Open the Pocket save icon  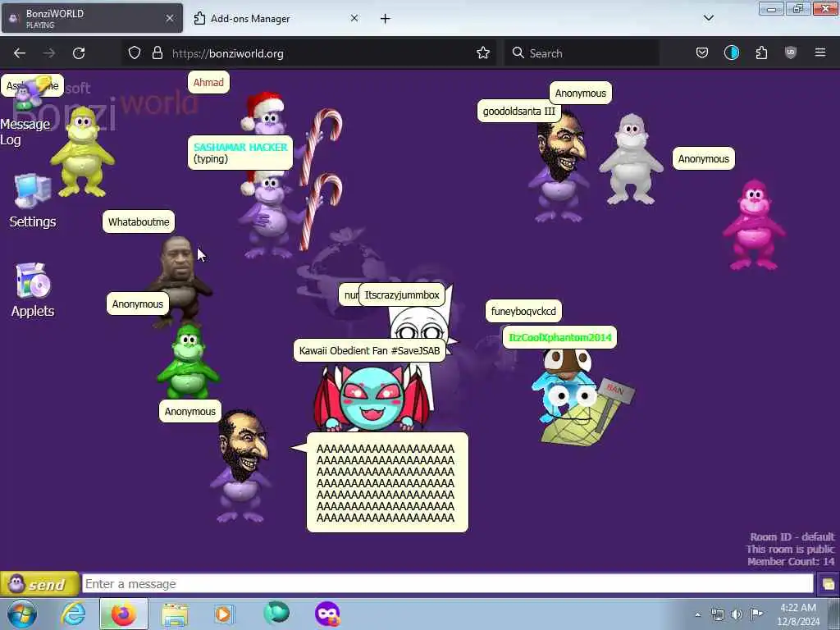pos(702,52)
